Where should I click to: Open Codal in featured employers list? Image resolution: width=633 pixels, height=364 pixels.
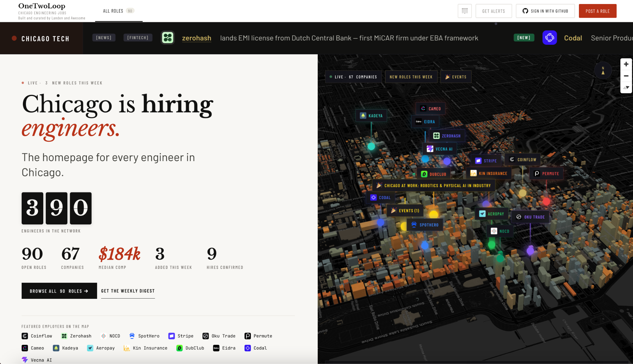click(256, 348)
